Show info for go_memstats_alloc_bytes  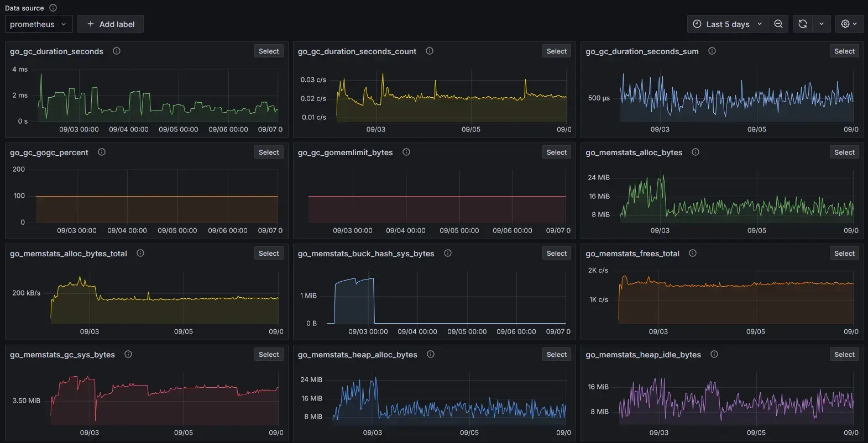(696, 152)
